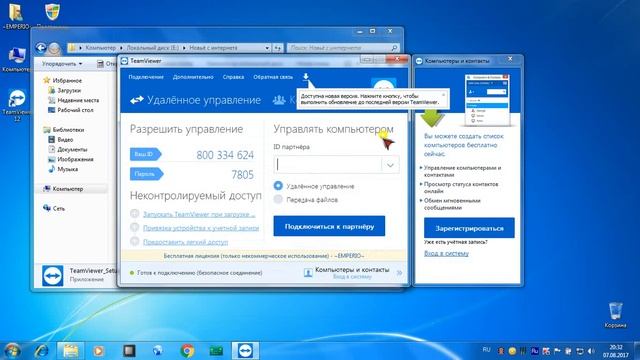This screenshot has width=640, height=360.
Task: Click the TeamViewer_Setup file icon in Explorer details
Action: click(x=53, y=276)
